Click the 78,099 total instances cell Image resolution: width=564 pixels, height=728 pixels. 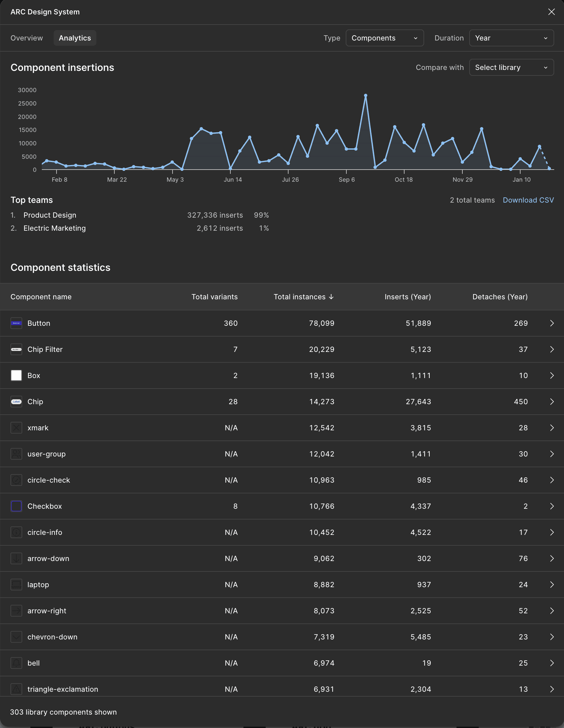321,323
